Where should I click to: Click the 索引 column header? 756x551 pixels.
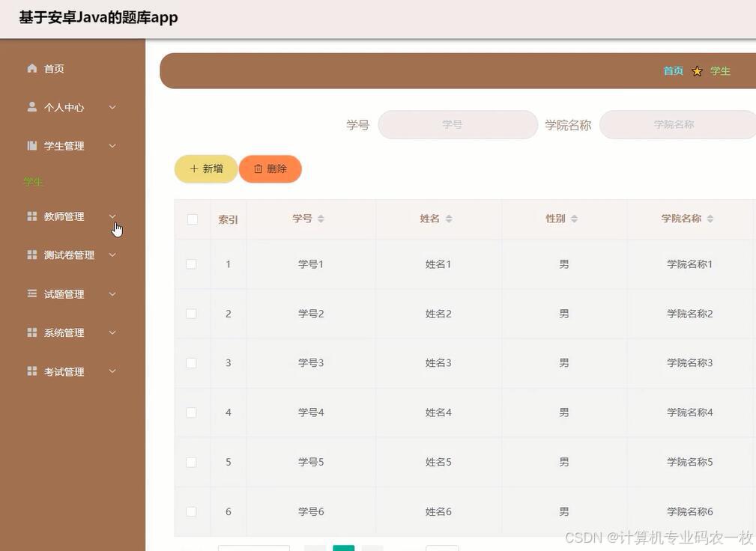point(228,219)
